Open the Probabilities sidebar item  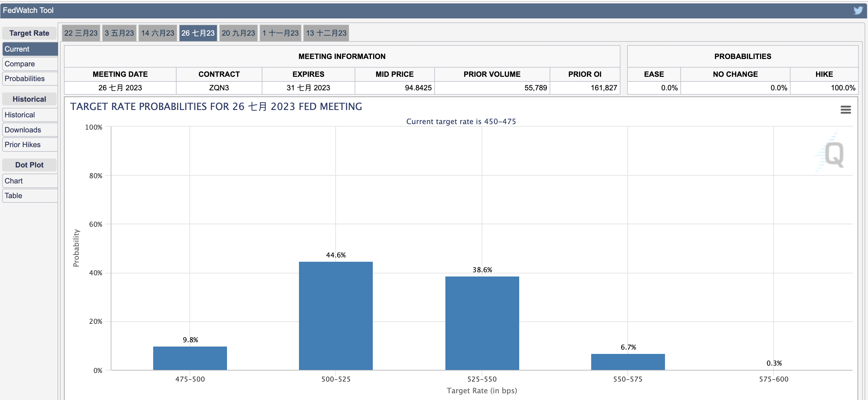[x=30, y=79]
